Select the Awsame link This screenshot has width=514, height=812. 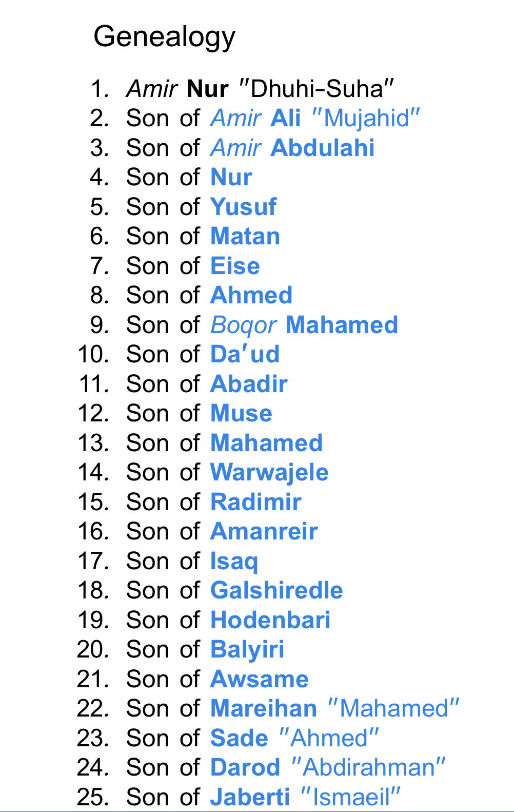260,680
